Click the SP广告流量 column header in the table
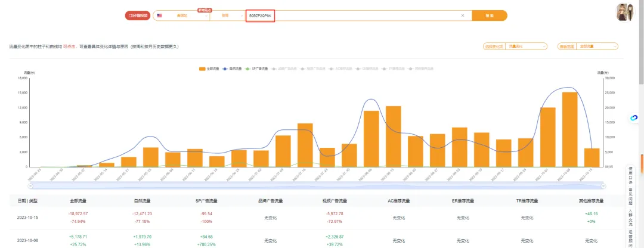Image resolution: width=644 pixels, height=248 pixels. [x=206, y=201]
